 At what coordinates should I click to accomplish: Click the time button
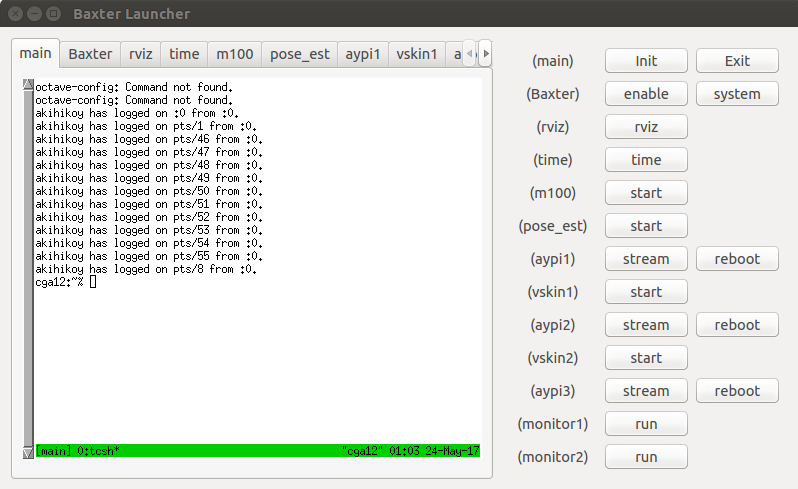click(x=646, y=160)
